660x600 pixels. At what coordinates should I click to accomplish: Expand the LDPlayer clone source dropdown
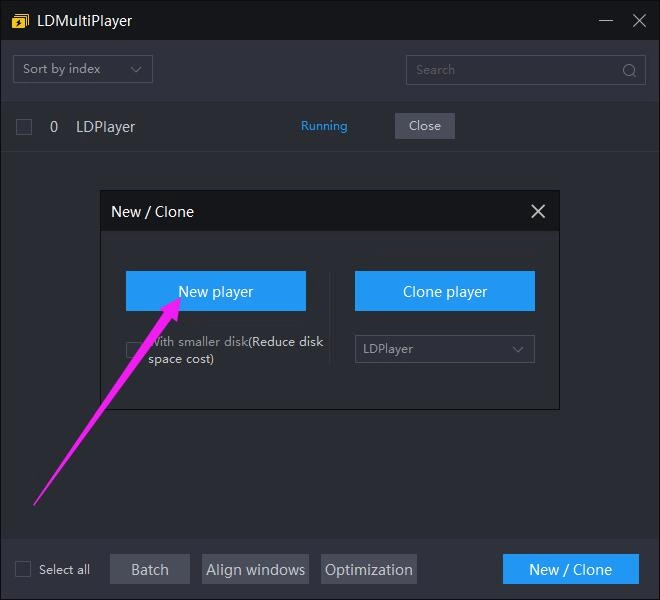pyautogui.click(x=444, y=349)
